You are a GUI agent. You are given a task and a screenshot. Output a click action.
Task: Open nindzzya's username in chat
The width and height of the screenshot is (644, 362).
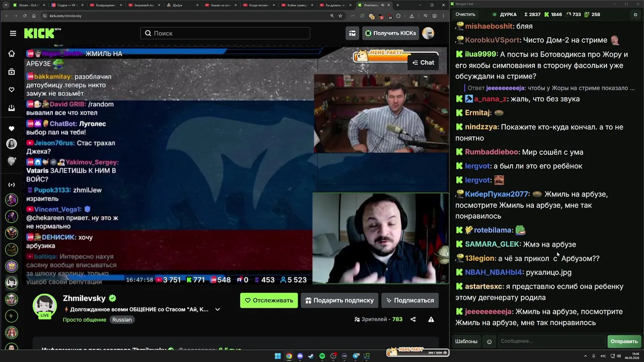481,127
